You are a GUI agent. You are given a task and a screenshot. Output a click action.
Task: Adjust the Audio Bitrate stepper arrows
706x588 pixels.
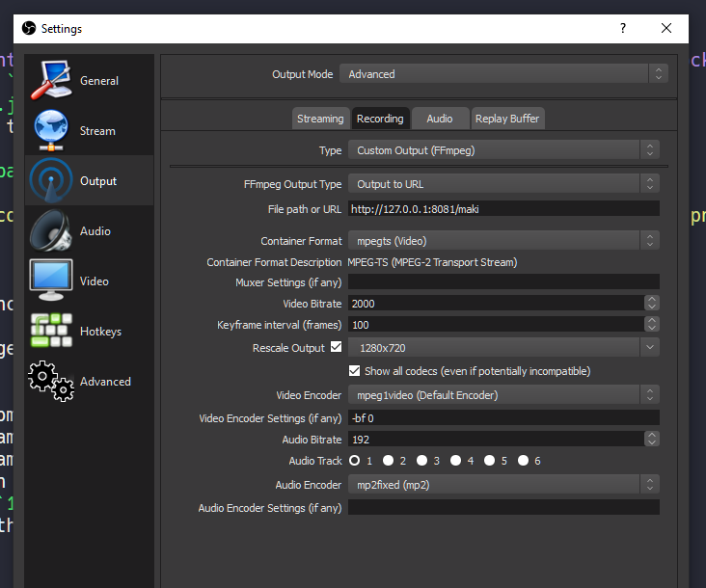pyautogui.click(x=652, y=439)
